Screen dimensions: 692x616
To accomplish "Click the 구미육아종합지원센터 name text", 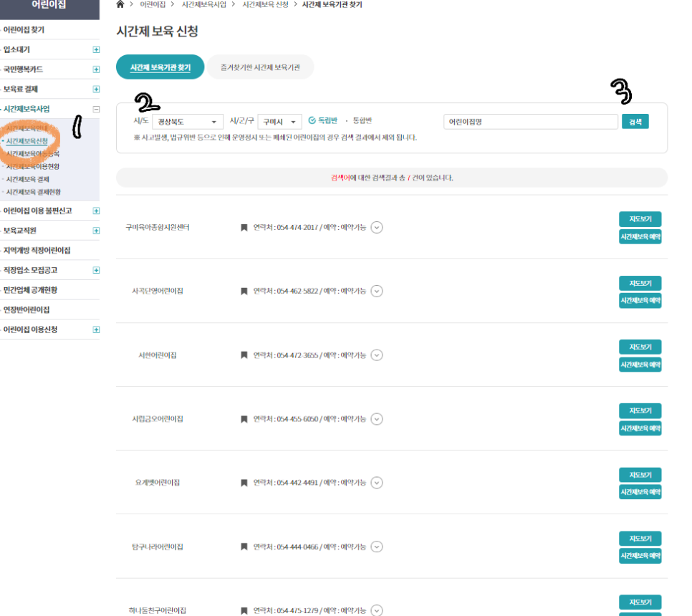I will point(158,228).
